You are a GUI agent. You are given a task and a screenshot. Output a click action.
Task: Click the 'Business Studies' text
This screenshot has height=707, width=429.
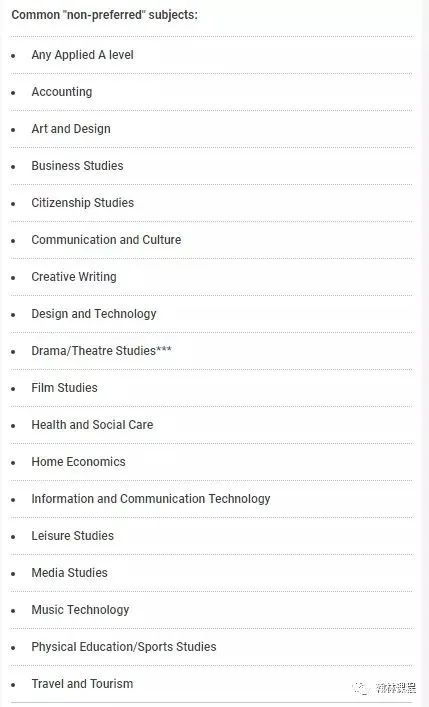(77, 166)
